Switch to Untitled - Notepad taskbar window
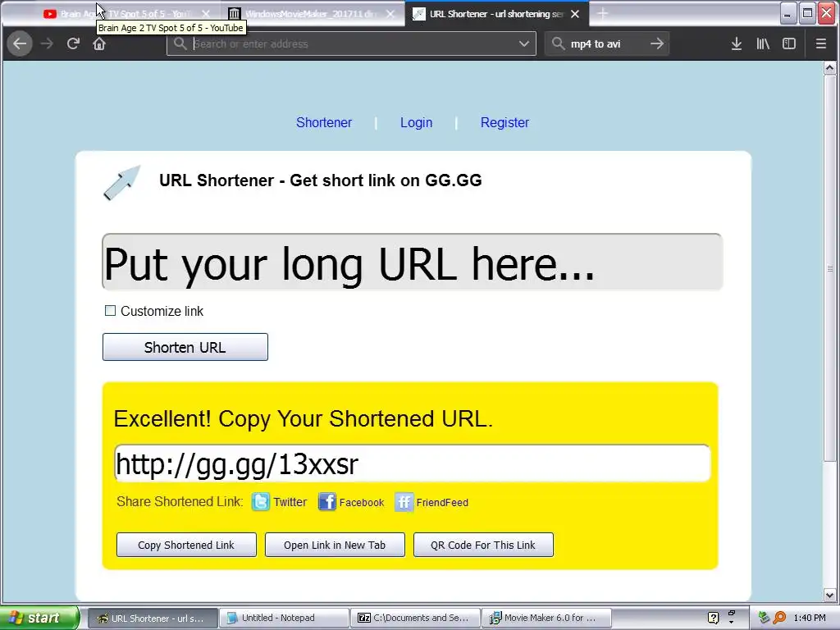This screenshot has height=630, width=840. [x=284, y=619]
